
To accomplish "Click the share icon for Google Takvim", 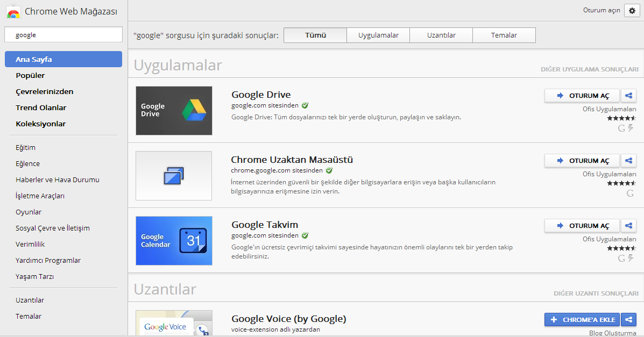I will pos(628,225).
